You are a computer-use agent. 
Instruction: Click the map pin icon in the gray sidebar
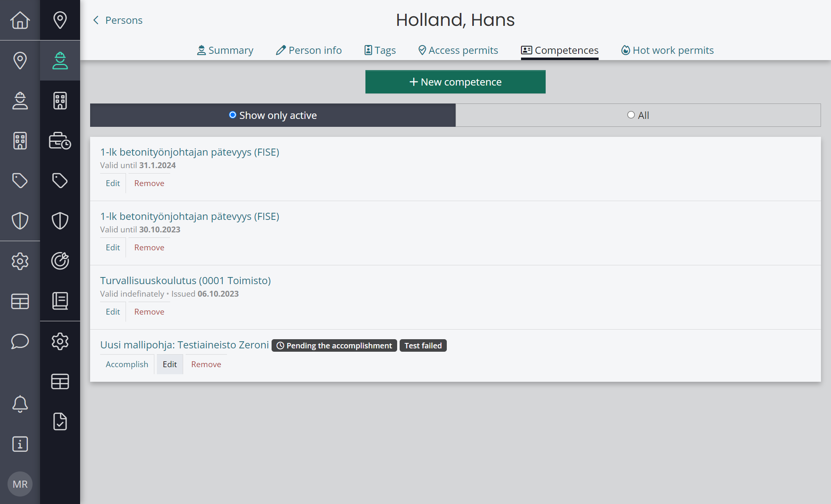click(20, 60)
